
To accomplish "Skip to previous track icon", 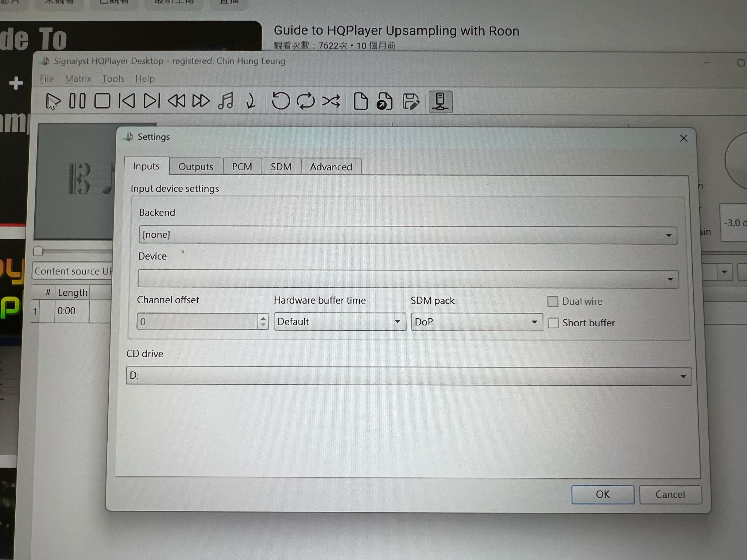I will click(x=127, y=101).
